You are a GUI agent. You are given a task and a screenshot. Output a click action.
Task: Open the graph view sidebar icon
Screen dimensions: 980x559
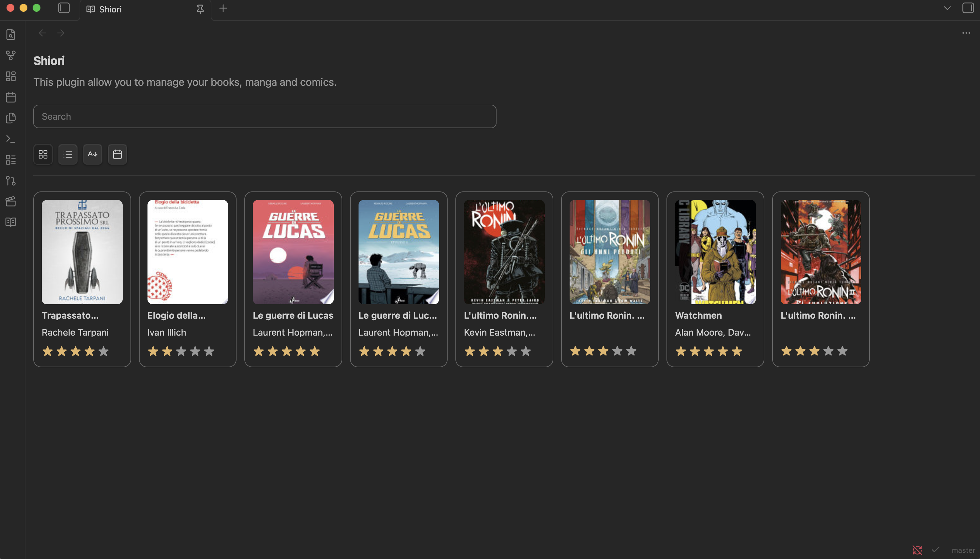coord(11,55)
